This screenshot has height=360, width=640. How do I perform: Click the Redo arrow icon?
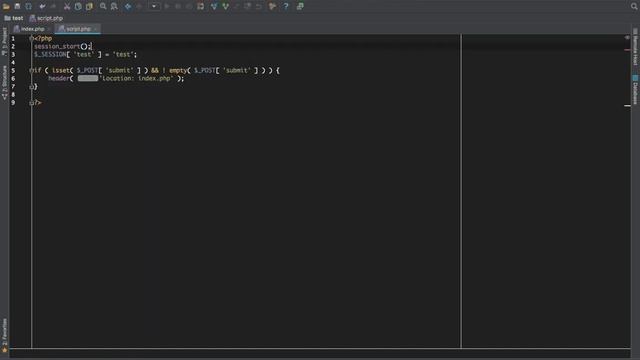pos(53,6)
